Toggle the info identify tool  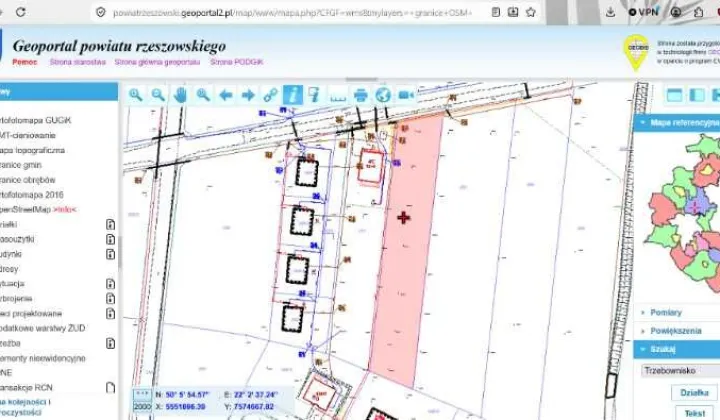coord(293,95)
